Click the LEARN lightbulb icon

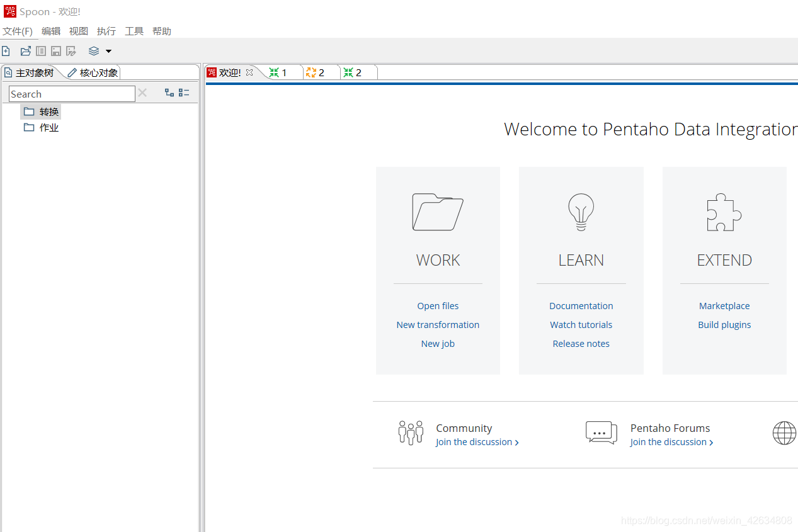(581, 212)
